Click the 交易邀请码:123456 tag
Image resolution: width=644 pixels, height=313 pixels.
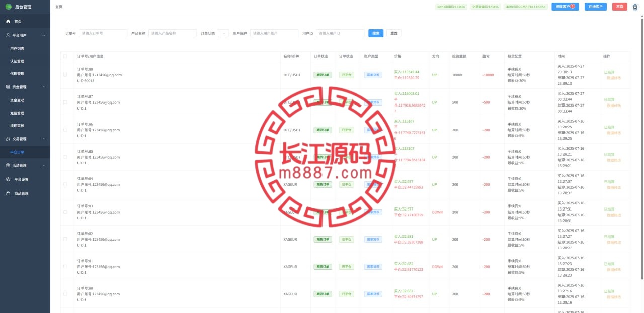click(486, 7)
